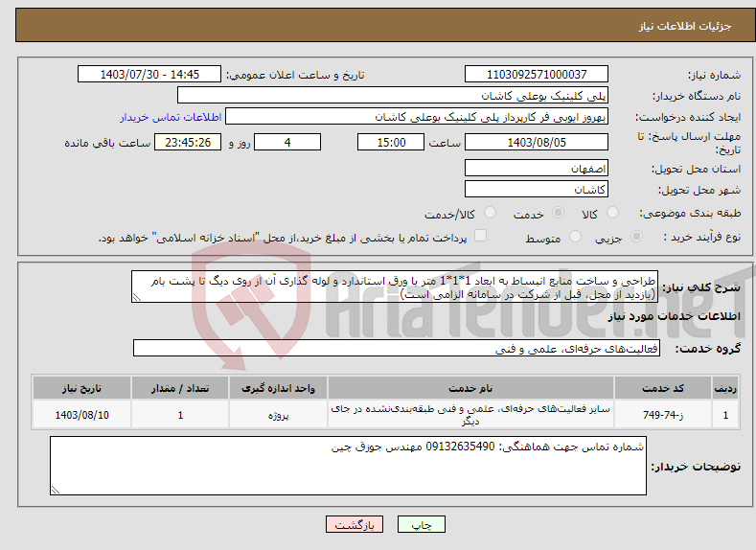Click the province field اصفهان
Viewport: 756px width, 550px height.
[x=537, y=169]
